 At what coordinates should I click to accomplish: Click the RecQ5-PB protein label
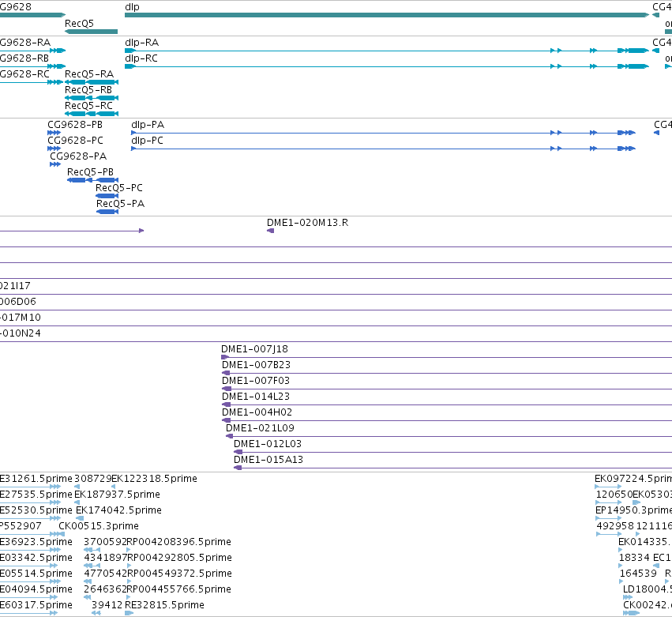pos(91,172)
